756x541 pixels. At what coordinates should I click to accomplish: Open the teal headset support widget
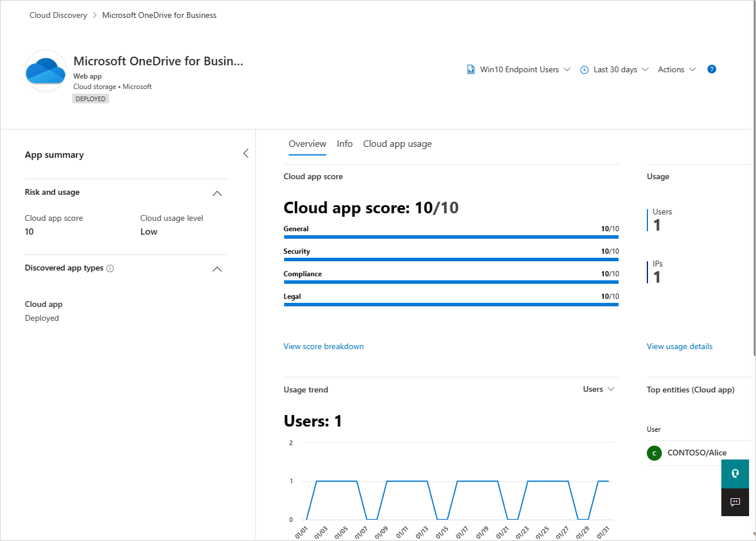pyautogui.click(x=735, y=474)
